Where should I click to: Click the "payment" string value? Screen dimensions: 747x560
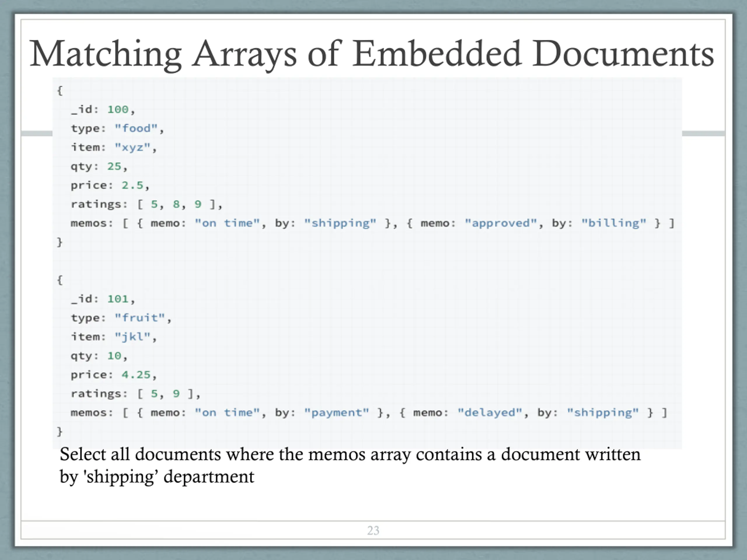(337, 413)
